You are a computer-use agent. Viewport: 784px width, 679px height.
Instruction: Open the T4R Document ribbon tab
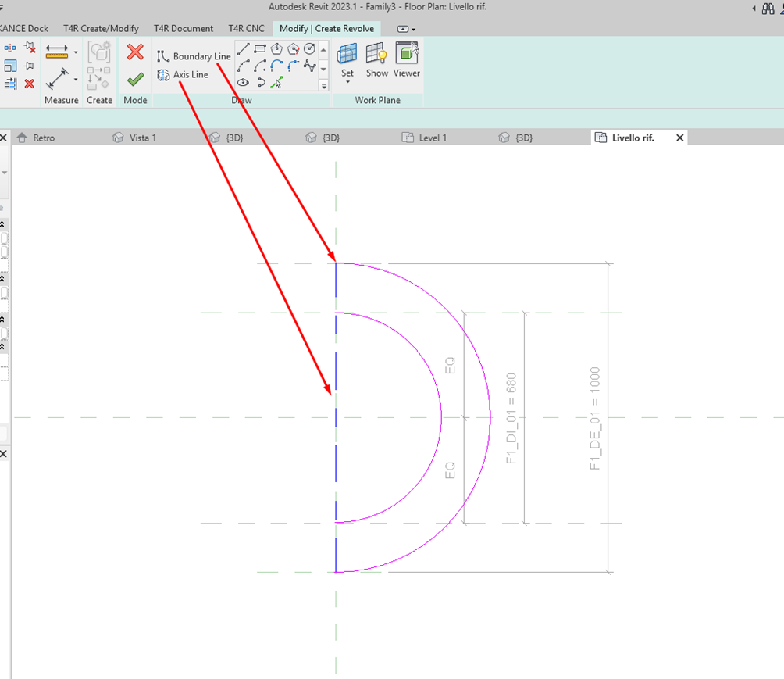coord(184,29)
